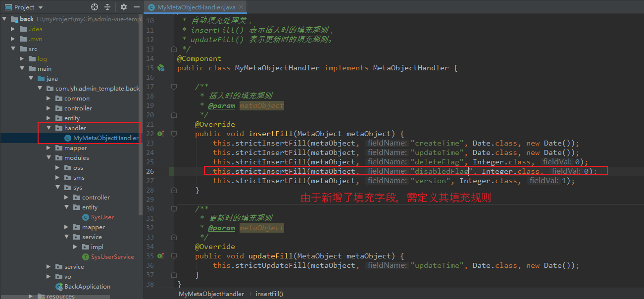Click the Collapse All icon in Project panel

pyautogui.click(x=107, y=7)
